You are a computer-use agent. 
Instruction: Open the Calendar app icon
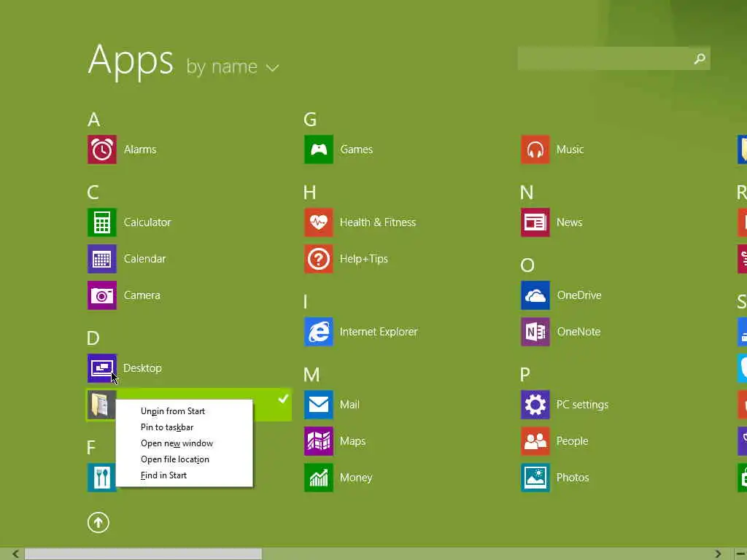click(x=102, y=259)
